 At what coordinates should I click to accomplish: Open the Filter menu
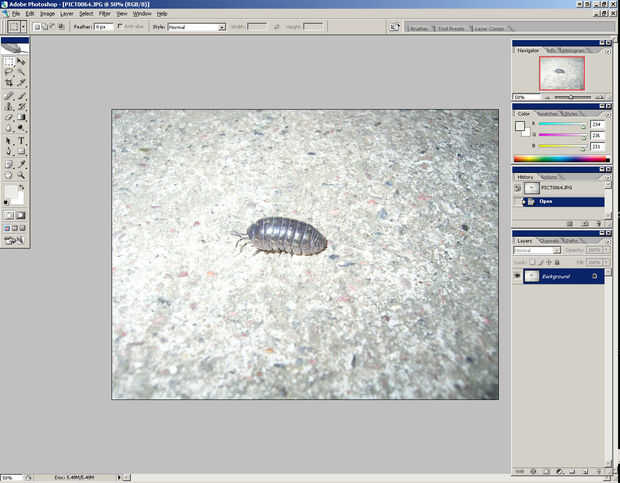point(104,14)
